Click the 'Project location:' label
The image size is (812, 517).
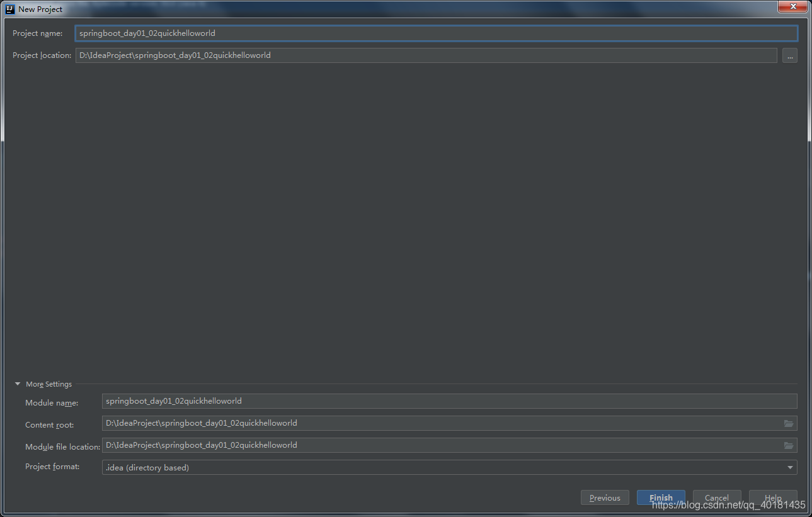click(x=42, y=55)
